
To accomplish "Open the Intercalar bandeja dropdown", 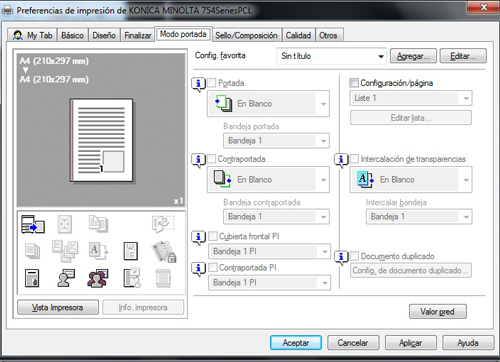I will click(419, 217).
